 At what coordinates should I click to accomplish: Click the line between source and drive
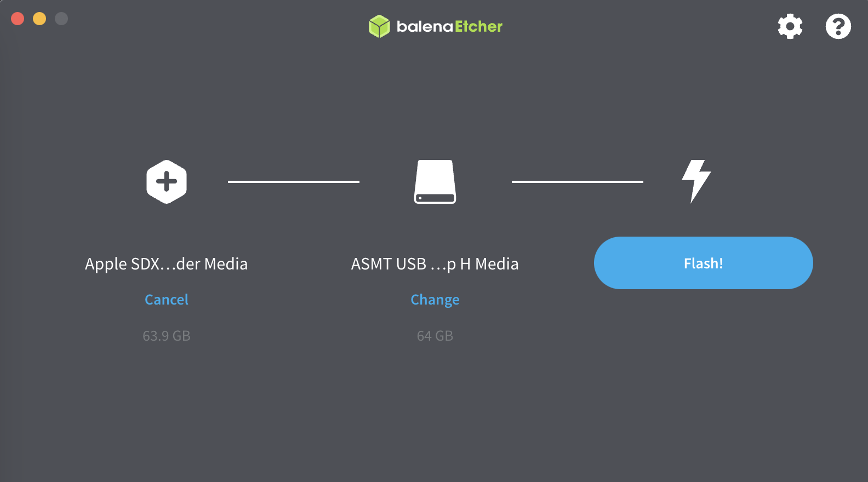coord(294,181)
